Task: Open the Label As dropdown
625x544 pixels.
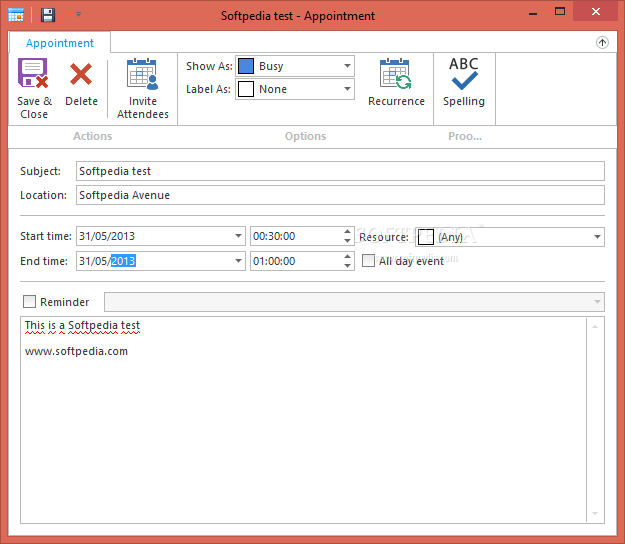Action: click(348, 89)
